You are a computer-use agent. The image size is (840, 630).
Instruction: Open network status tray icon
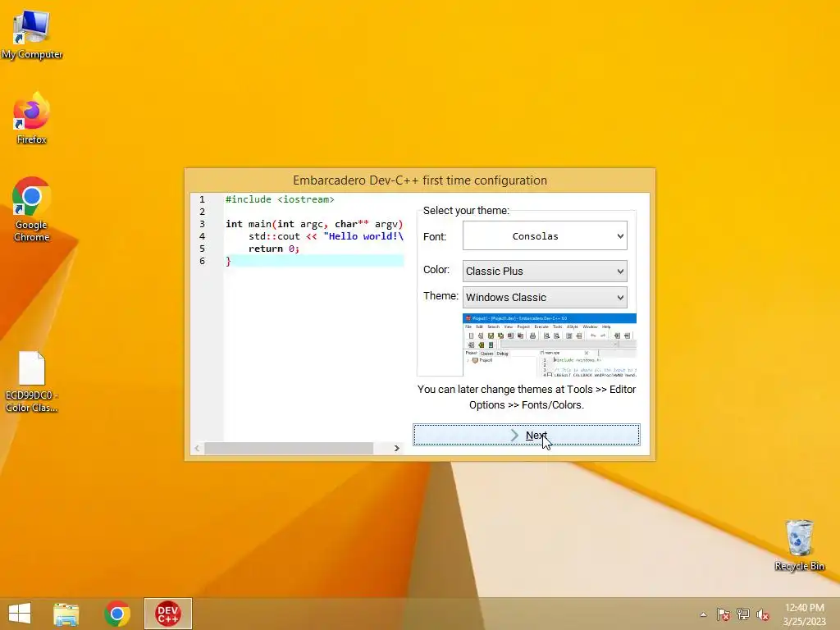(743, 614)
